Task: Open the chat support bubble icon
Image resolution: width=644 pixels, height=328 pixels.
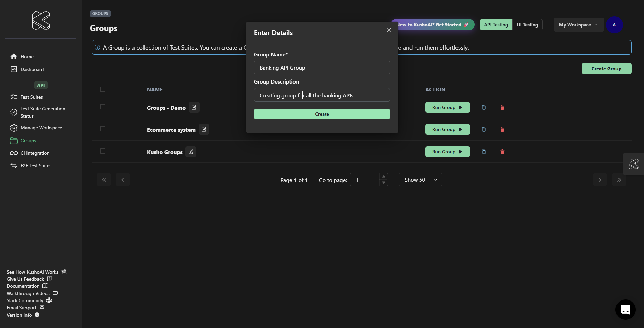Action: pyautogui.click(x=625, y=309)
